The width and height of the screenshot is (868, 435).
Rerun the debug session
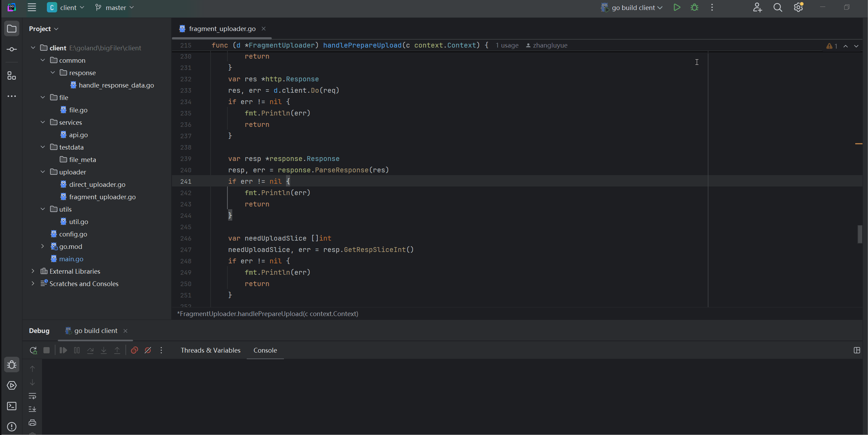click(x=33, y=350)
